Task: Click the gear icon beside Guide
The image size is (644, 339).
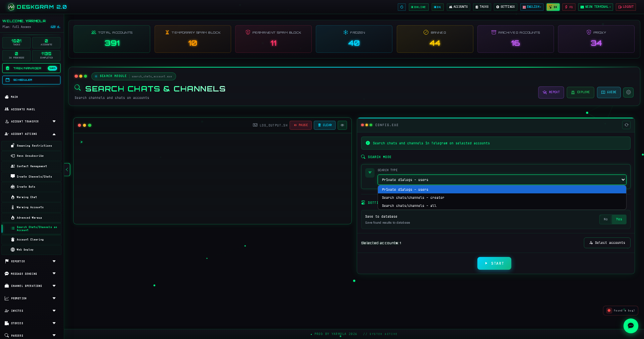Action: [629, 92]
